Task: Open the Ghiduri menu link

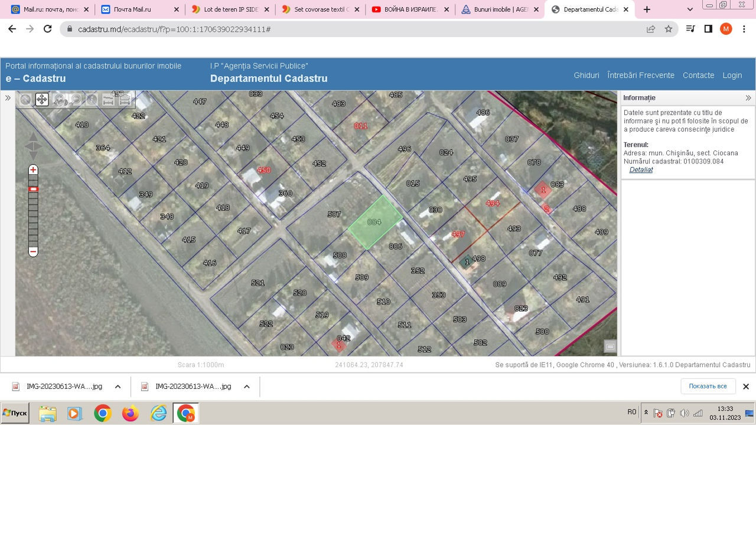Action: click(586, 75)
